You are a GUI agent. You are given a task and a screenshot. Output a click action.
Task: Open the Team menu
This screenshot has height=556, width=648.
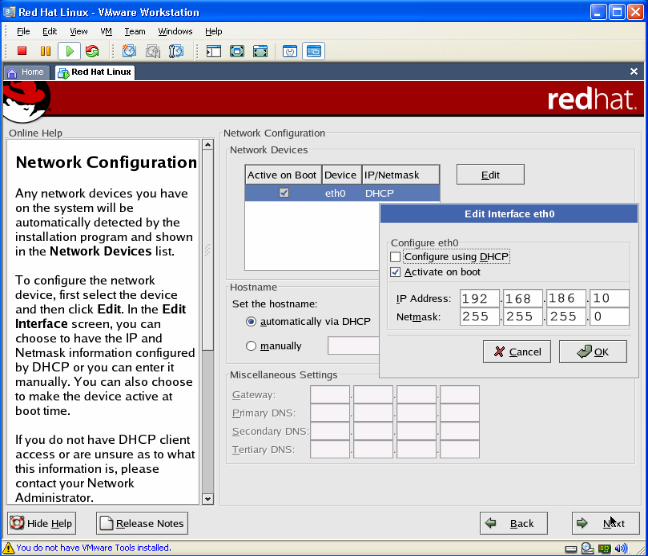coord(135,31)
